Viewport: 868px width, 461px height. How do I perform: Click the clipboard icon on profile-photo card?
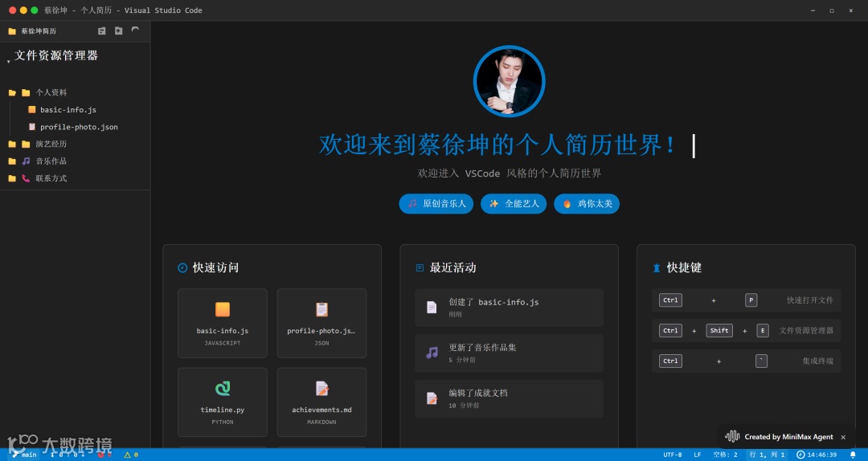point(321,309)
